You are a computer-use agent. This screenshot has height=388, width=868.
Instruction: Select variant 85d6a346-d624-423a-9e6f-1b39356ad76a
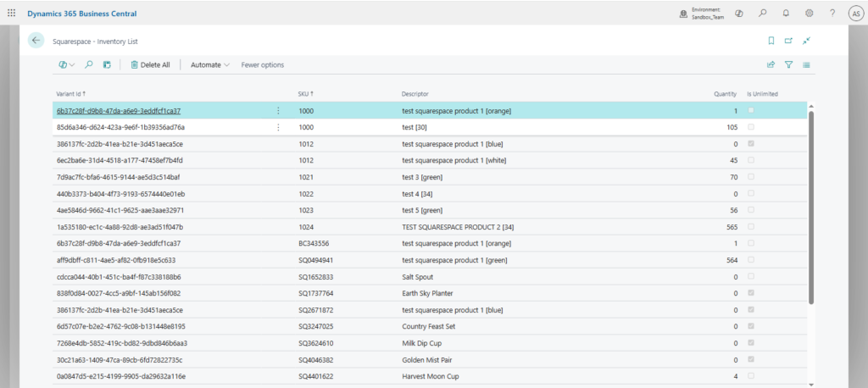click(x=120, y=127)
